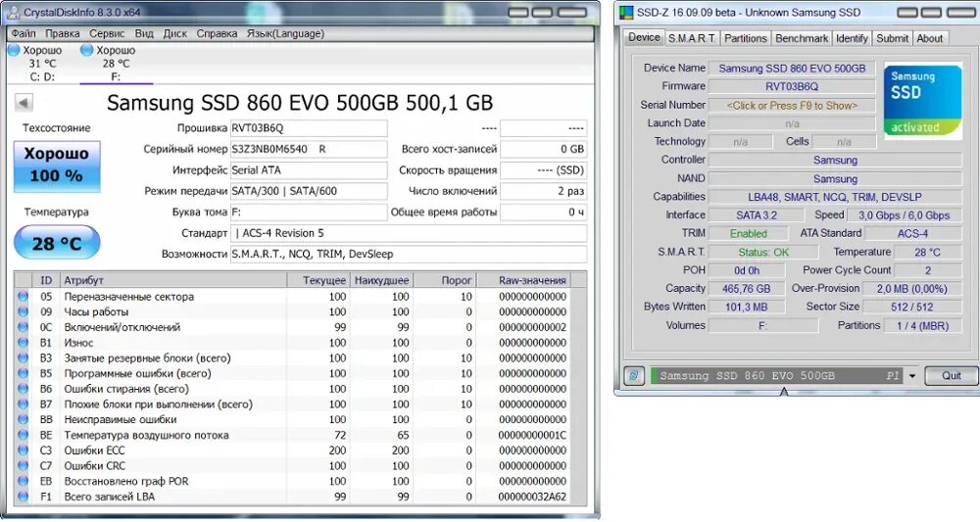Click the Число включений value 2 раз
This screenshot has width=980, height=522.
543,191
